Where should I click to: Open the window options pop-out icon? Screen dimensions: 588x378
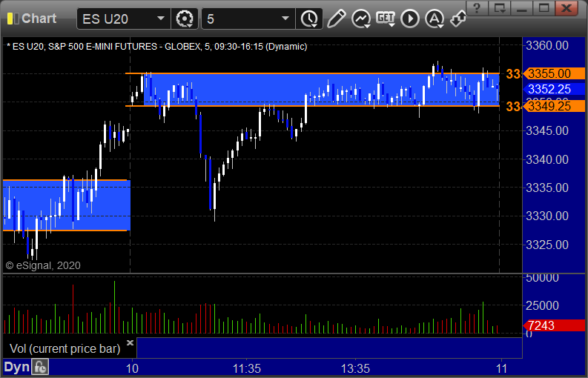click(x=500, y=8)
